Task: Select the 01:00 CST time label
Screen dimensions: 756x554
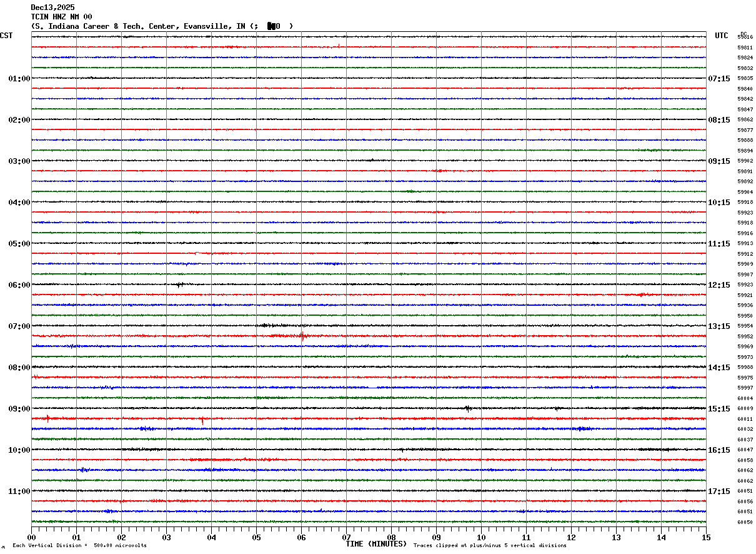Action: click(19, 79)
